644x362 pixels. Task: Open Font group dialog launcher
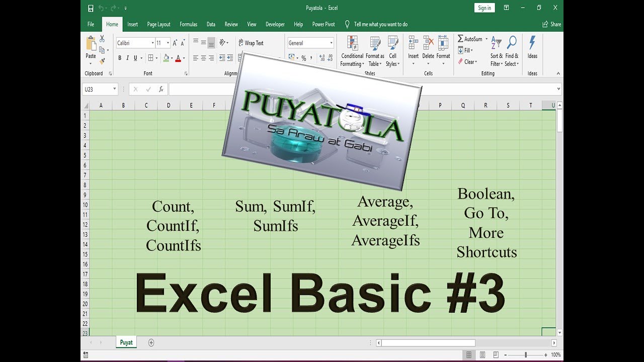tap(186, 73)
